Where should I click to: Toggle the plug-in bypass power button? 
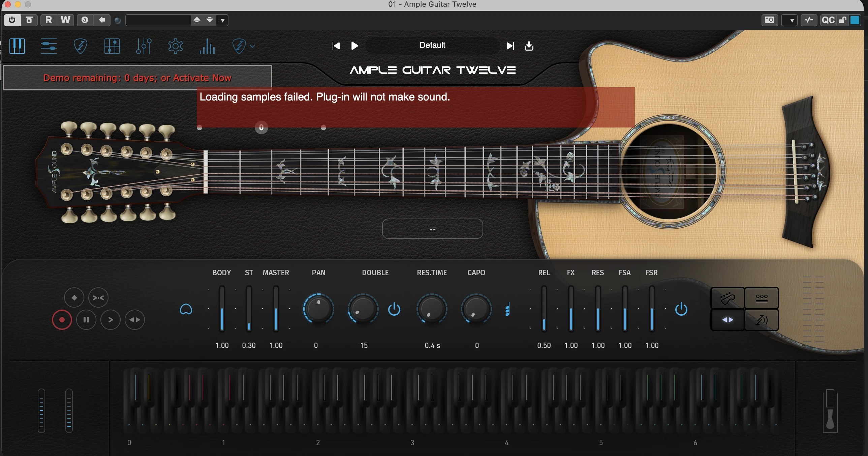[12, 20]
